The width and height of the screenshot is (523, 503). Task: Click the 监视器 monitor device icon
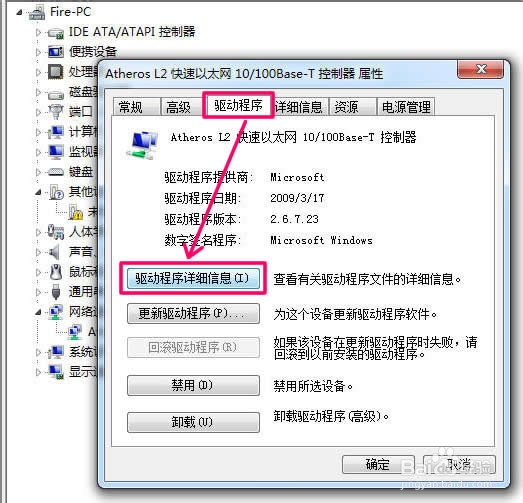[x=55, y=152]
